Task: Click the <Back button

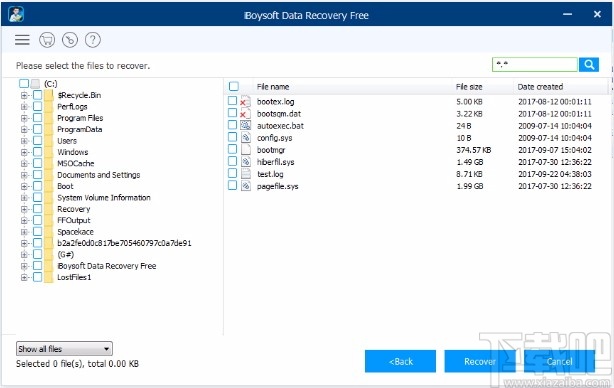Action: (x=400, y=361)
